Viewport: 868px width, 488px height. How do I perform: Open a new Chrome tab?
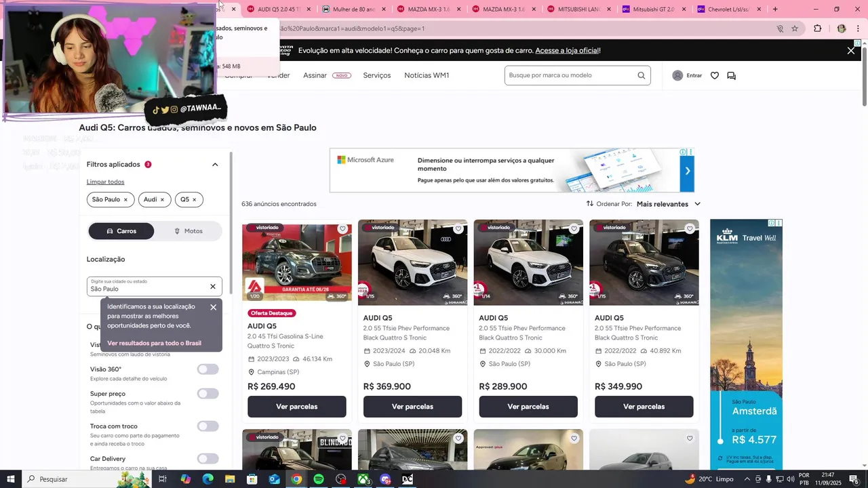point(775,9)
